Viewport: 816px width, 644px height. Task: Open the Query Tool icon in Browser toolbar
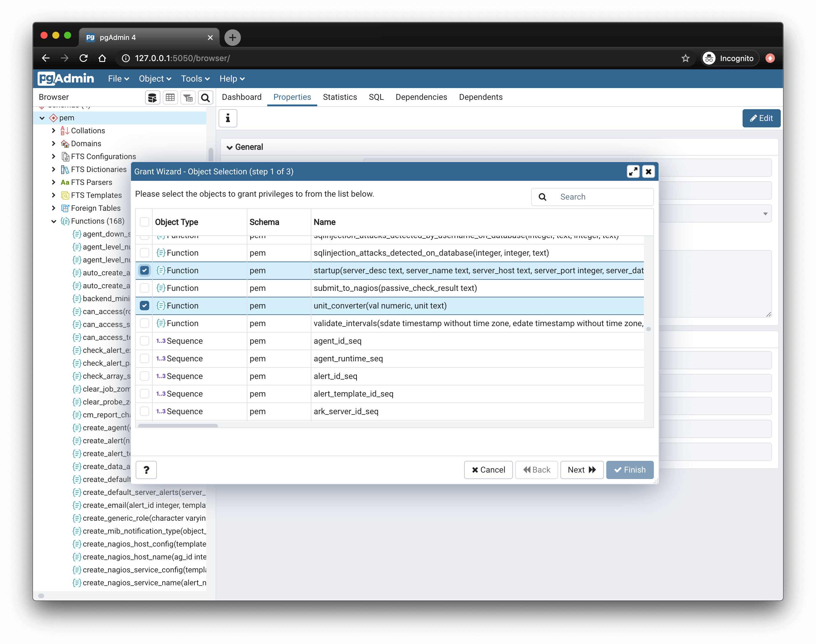152,98
